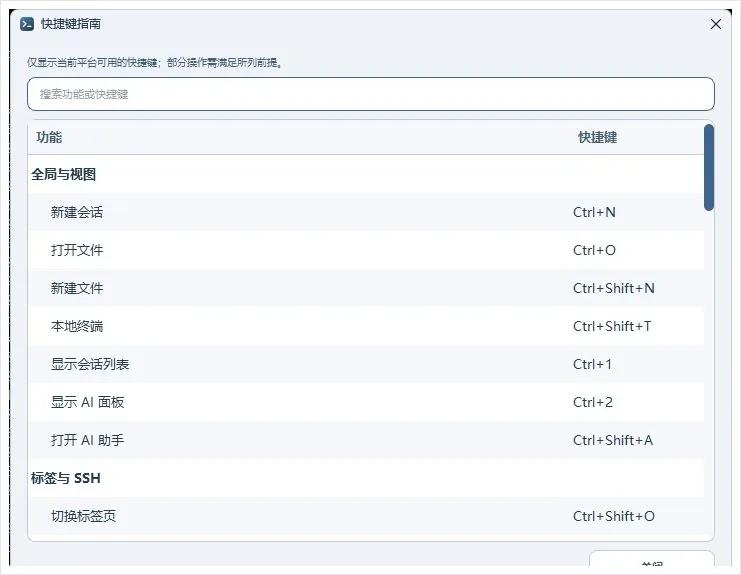
Task: Click the 快捷键 column header
Action: coord(597,137)
